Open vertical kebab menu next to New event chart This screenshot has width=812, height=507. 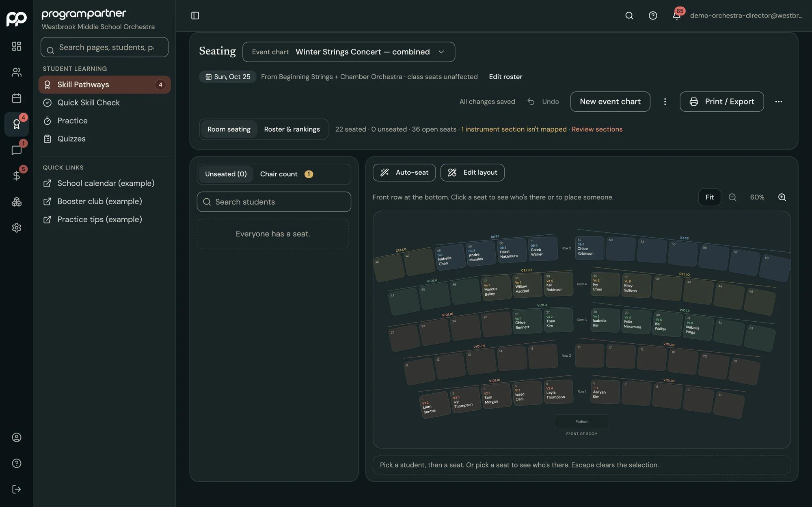pos(665,102)
